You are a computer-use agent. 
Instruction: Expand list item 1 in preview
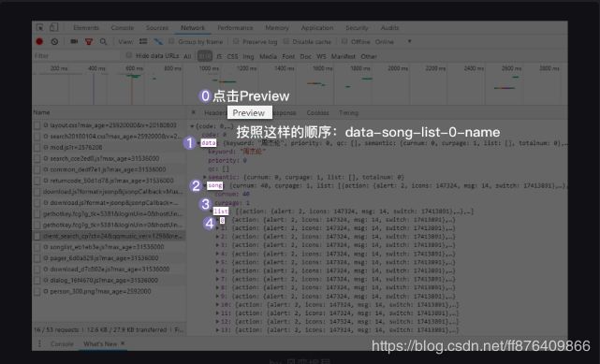pos(217,228)
